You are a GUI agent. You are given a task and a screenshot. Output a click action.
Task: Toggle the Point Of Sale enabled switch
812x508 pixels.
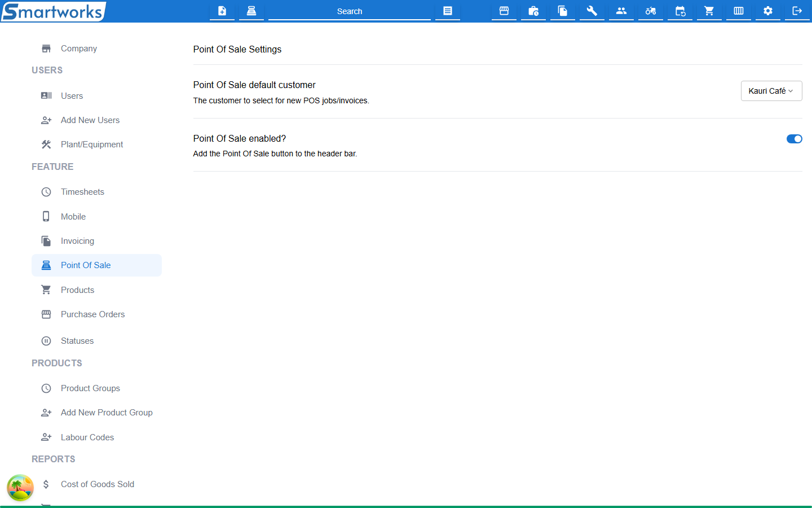point(795,139)
